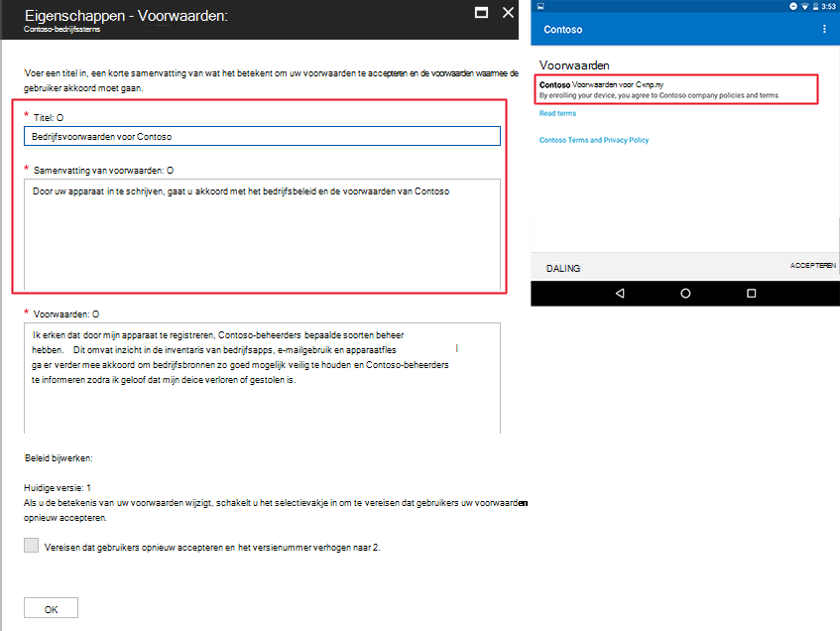
Task: Click the 'Beleid bijwerken:' label
Action: (x=59, y=457)
